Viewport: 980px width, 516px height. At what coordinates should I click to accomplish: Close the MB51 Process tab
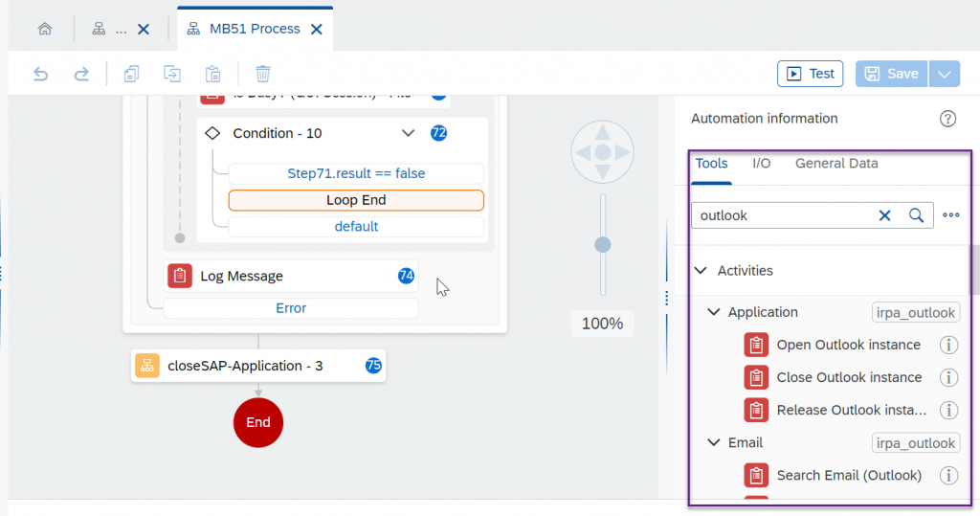click(x=317, y=30)
